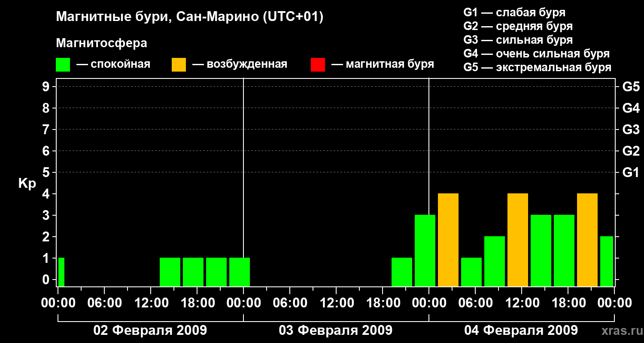Click the right-axis G5 label
The width and height of the screenshot is (644, 343).
[631, 87]
